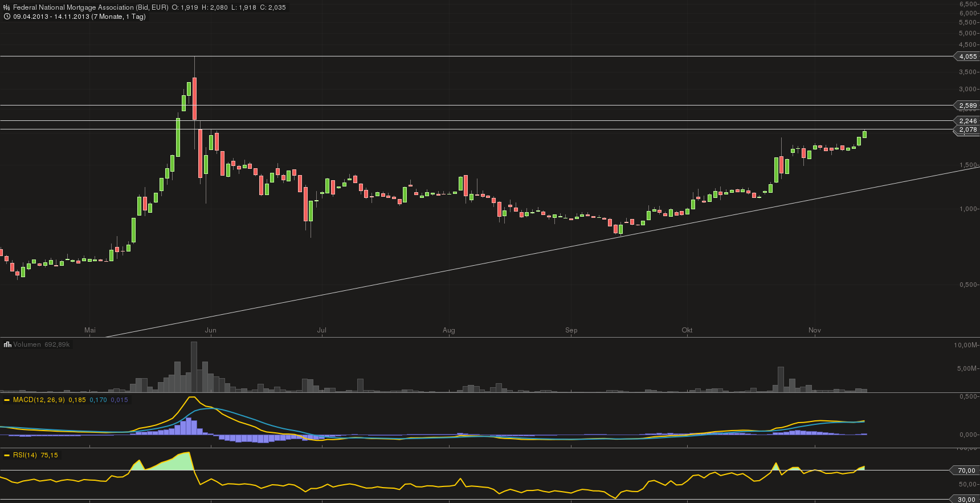Click the Mai label on the time axis
Screen dimensions: 980x503
point(90,330)
